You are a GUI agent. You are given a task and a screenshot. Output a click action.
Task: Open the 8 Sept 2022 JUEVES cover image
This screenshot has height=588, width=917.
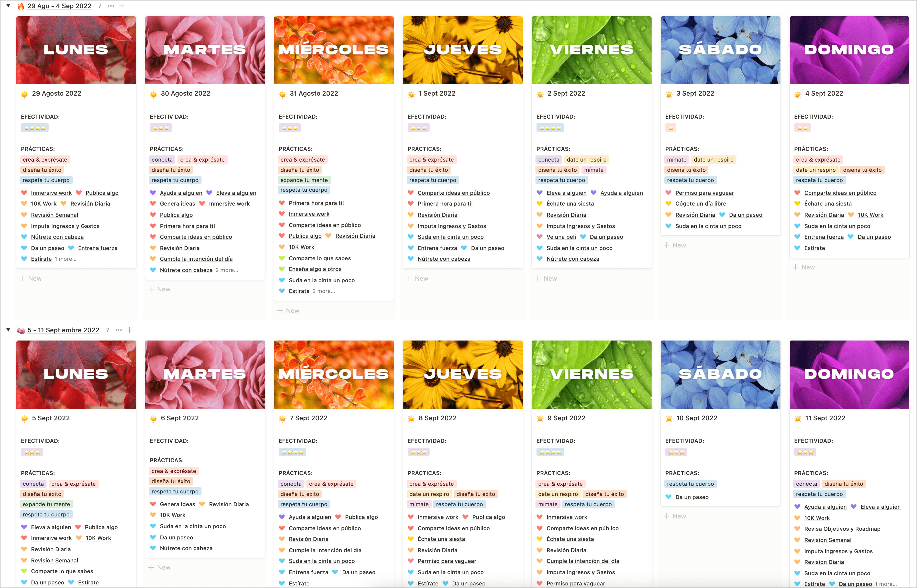tap(463, 375)
